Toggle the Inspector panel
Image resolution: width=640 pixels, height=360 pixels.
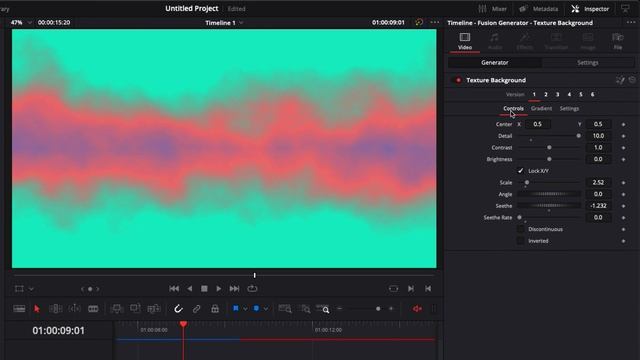tap(590, 9)
